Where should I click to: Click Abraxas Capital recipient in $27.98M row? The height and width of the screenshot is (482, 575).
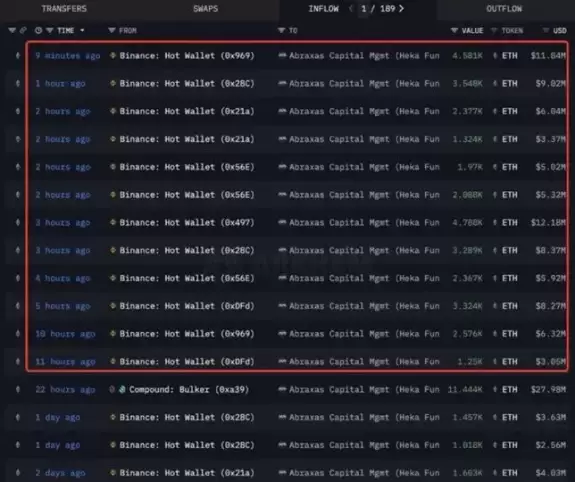(x=364, y=390)
